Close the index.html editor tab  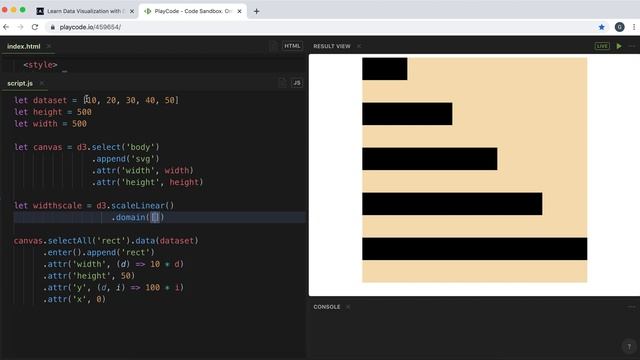[49, 46]
